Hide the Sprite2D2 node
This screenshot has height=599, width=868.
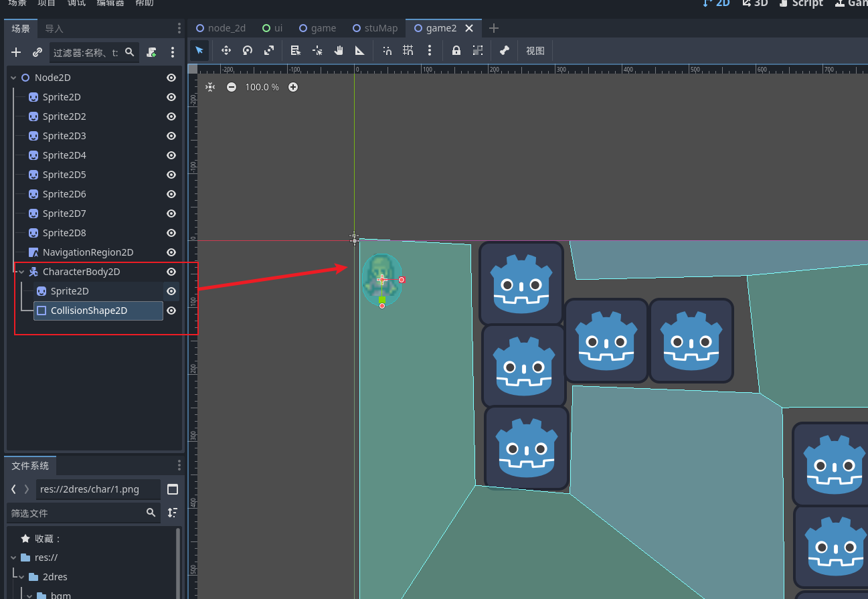171,116
